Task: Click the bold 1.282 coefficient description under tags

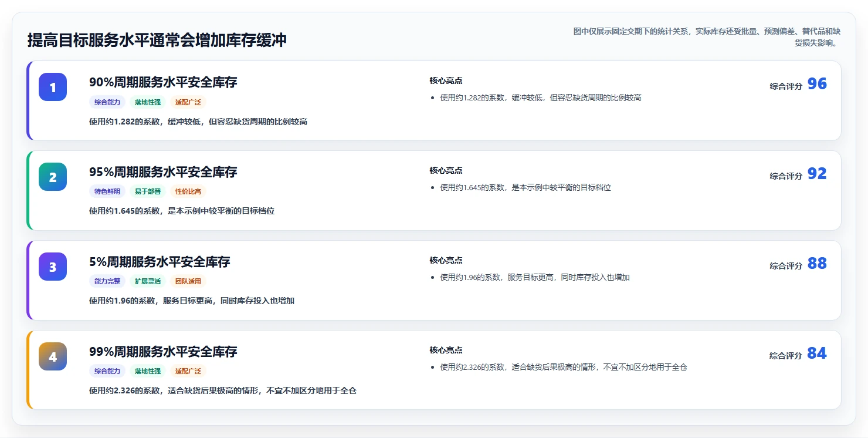Action: pos(198,122)
